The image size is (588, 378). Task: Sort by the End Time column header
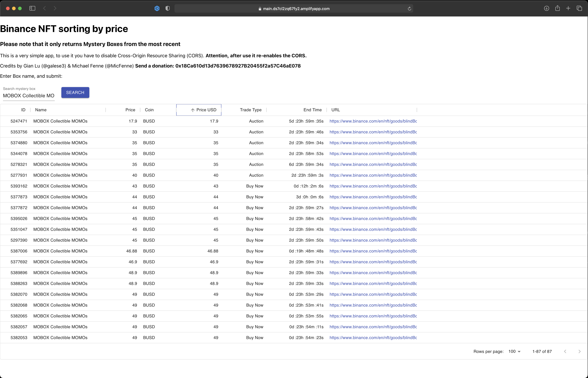click(312, 110)
